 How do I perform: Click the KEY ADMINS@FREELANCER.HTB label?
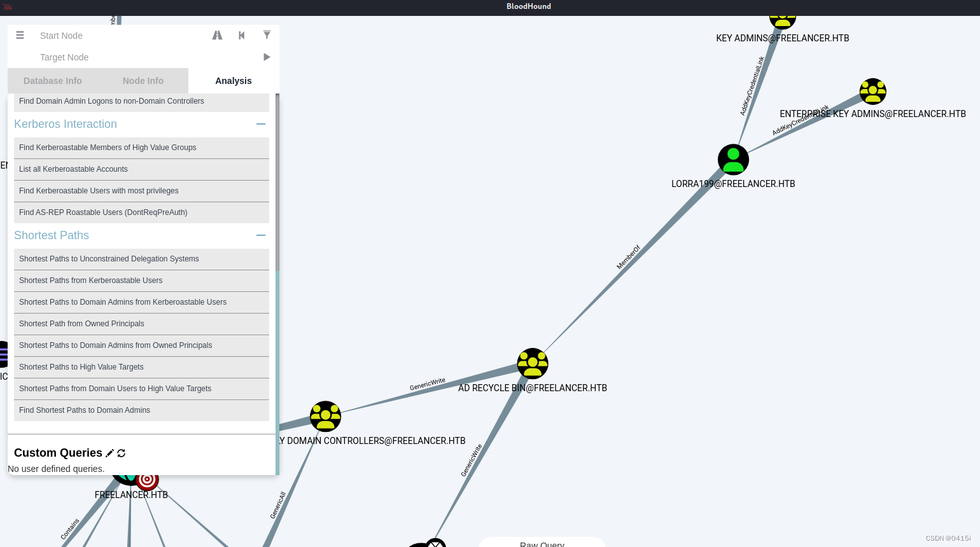783,38
